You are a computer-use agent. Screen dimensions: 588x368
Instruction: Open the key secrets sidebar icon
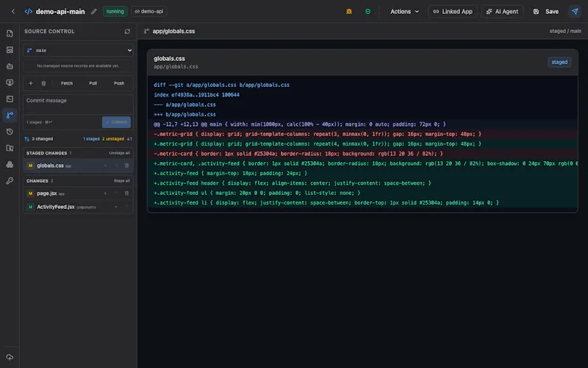[x=10, y=180]
